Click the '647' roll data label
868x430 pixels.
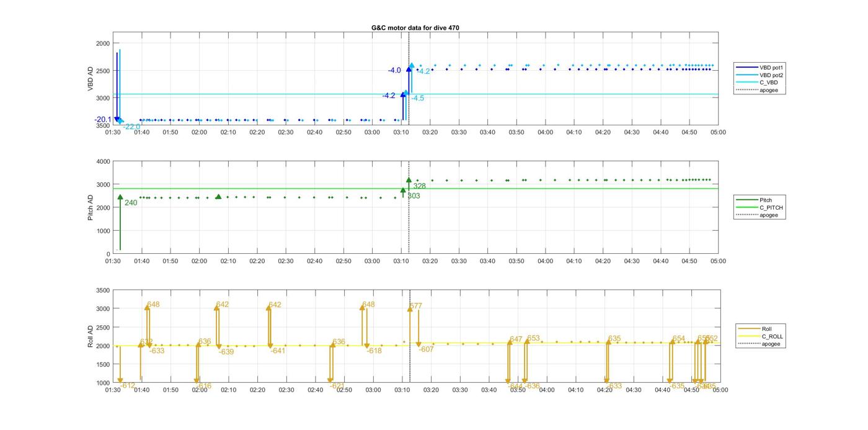pos(516,339)
